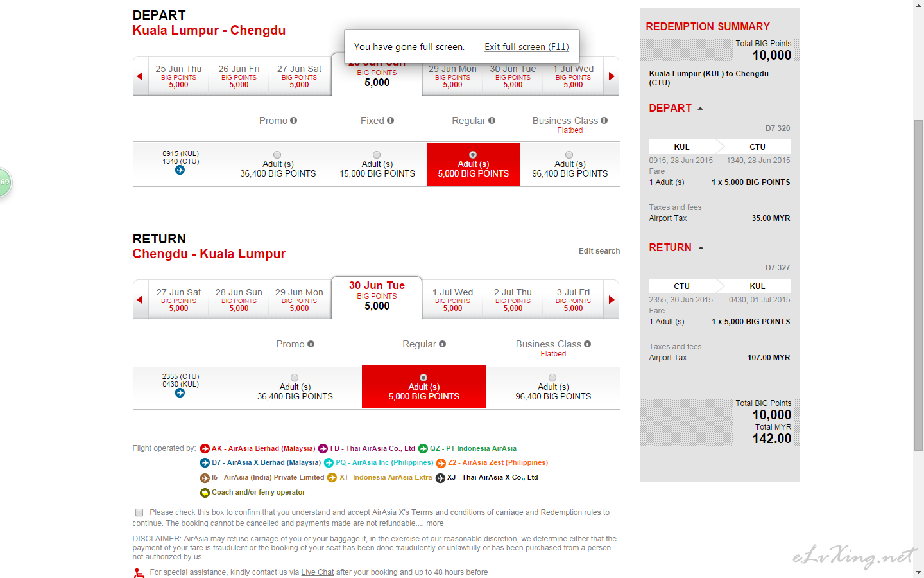Viewport: 924px width, 578px height.
Task: Click the special assistance wheelchair icon
Action: coord(139,573)
